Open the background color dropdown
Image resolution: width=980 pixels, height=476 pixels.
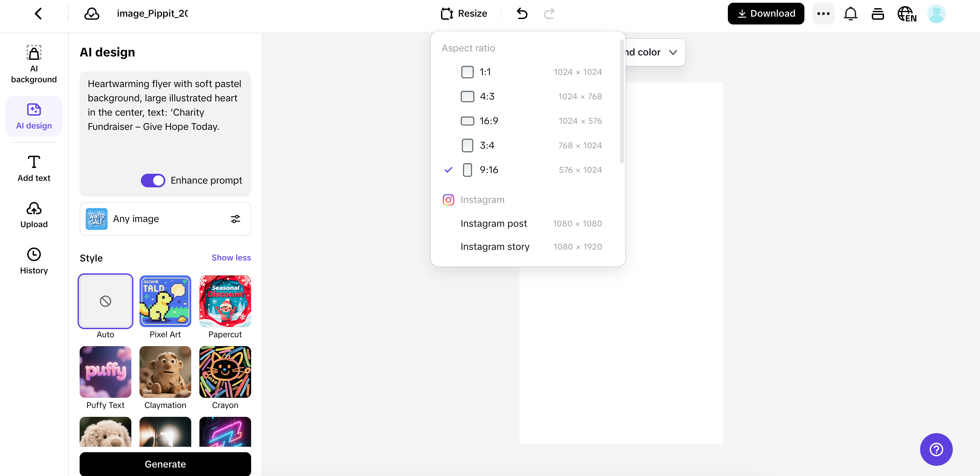pos(673,52)
